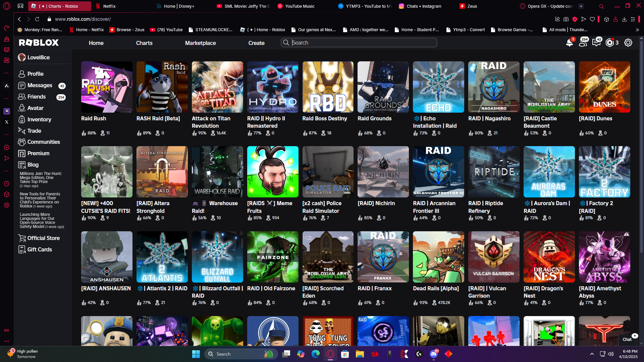Viewport: 644px width, 362px height.
Task: Switch to the Charts tab
Action: click(x=144, y=43)
